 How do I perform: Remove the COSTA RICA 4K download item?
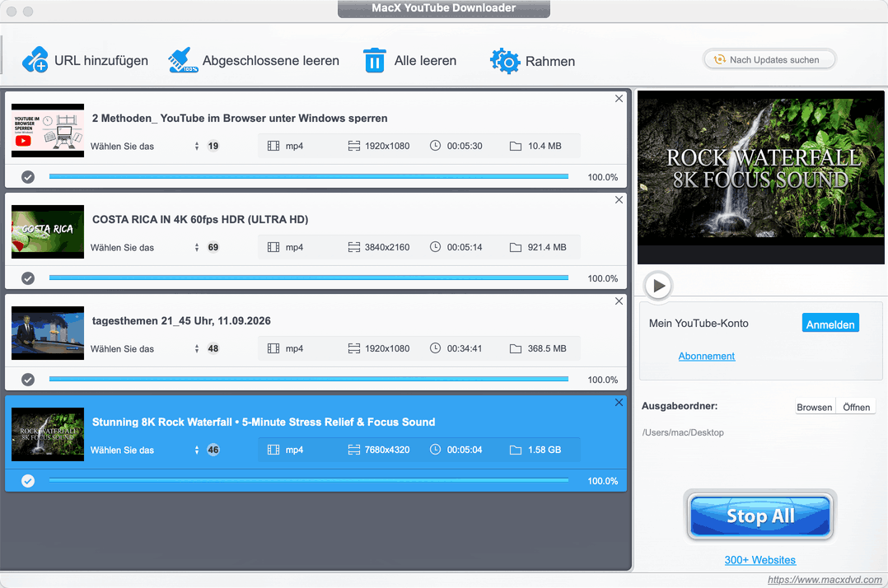pyautogui.click(x=619, y=200)
